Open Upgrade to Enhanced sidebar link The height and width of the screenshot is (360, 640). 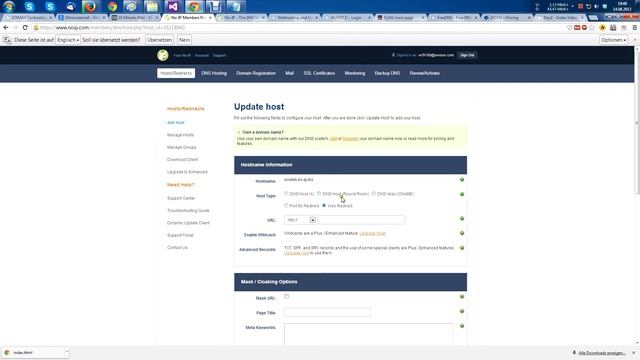(187, 172)
